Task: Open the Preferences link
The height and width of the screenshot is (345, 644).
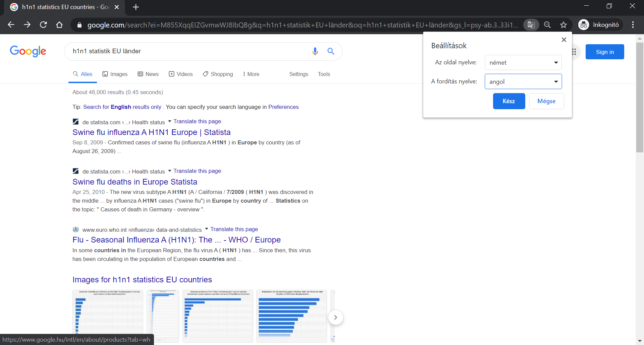Action: (x=283, y=107)
